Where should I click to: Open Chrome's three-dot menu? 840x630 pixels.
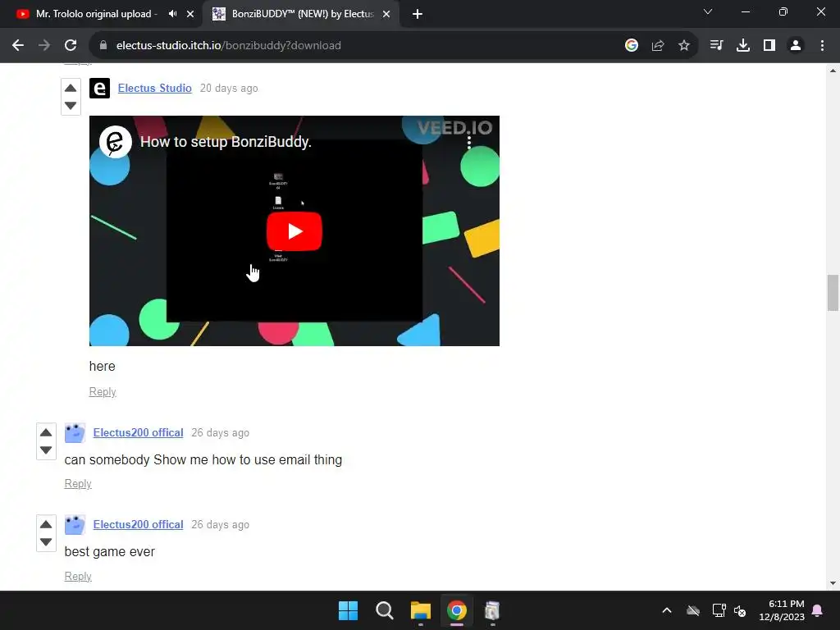tap(822, 46)
